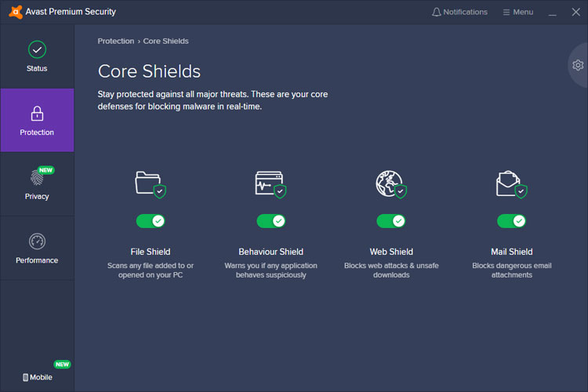Viewport: 588px width, 392px height.
Task: Click the File Shield title
Action: pos(151,252)
